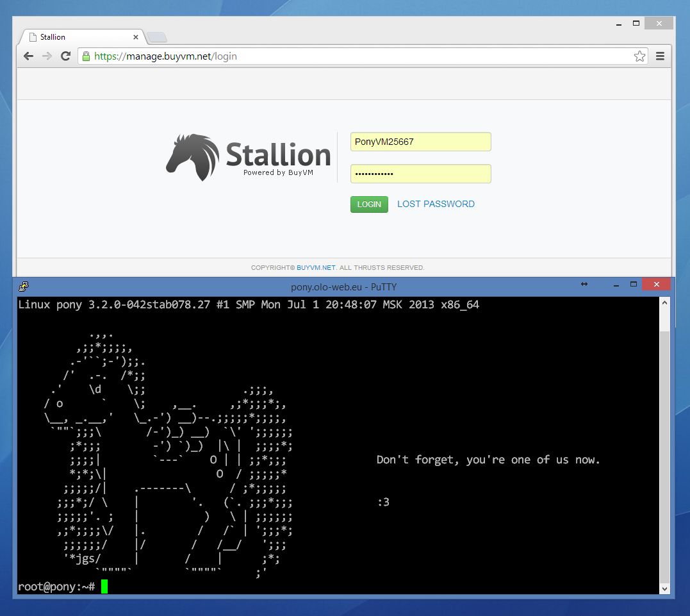Click text "Don't forget, you're one of us now."
690x616 pixels.
click(488, 460)
